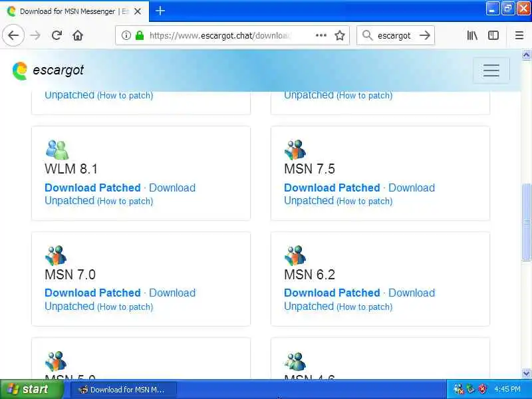532x399 pixels.
Task: Open the Firefox hamburger menu
Action: [x=519, y=35]
